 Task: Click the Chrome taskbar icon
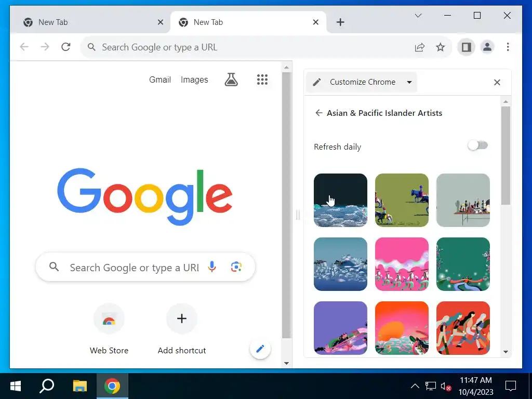click(x=112, y=386)
